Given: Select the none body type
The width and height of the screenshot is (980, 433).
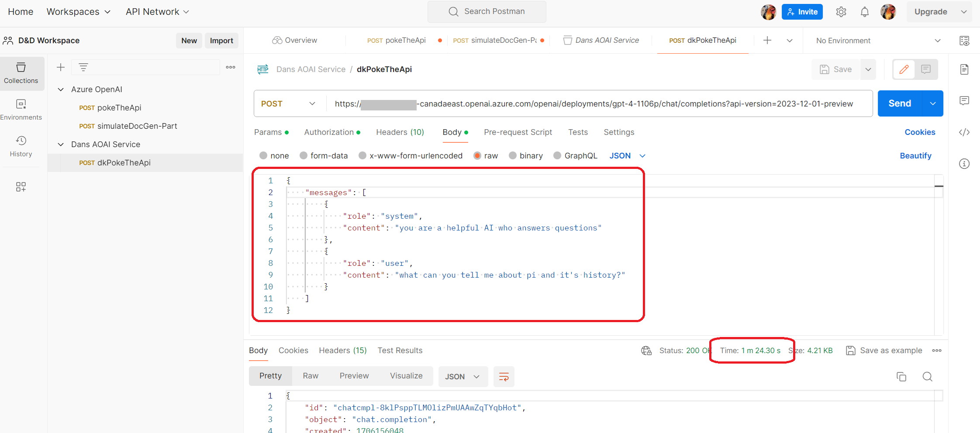Looking at the screenshot, I should pyautogui.click(x=263, y=155).
